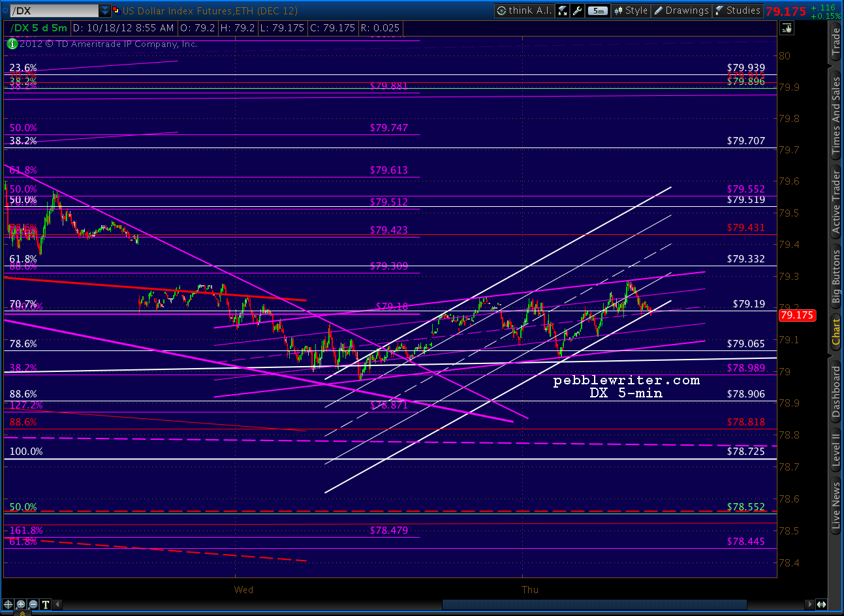Open the Studies menu
The width and height of the screenshot is (844, 616).
pyautogui.click(x=738, y=10)
